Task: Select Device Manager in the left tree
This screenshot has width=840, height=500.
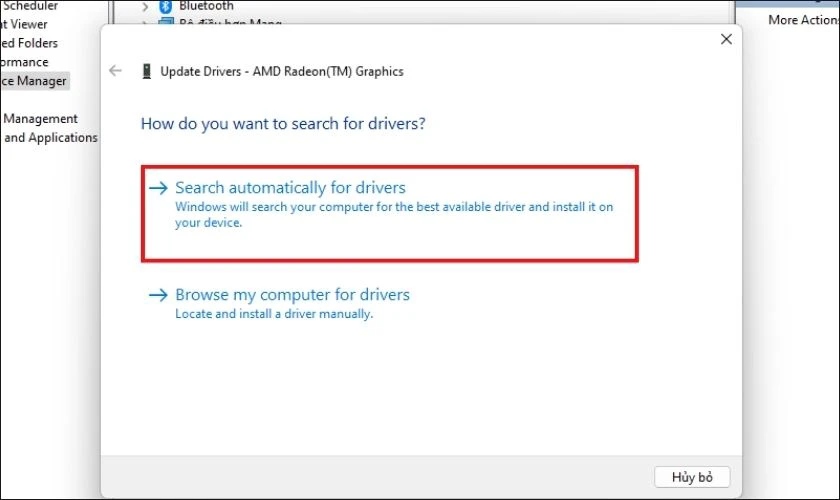Action: coord(33,81)
